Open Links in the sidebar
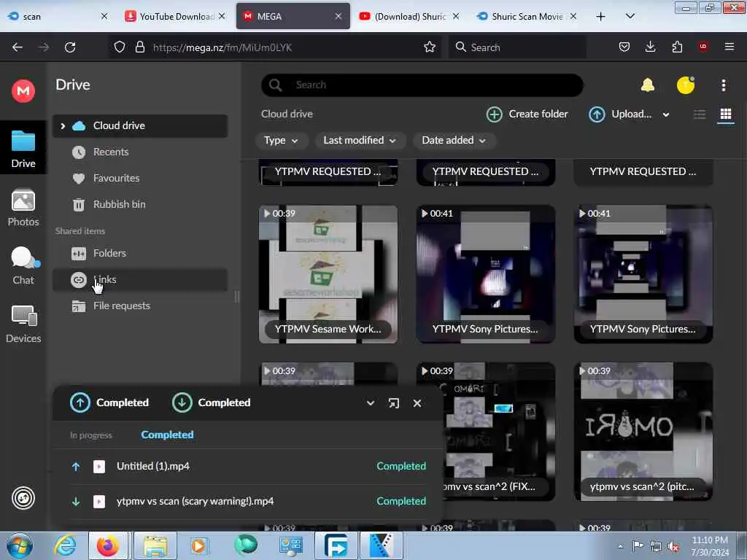The image size is (747, 560). click(x=139, y=279)
